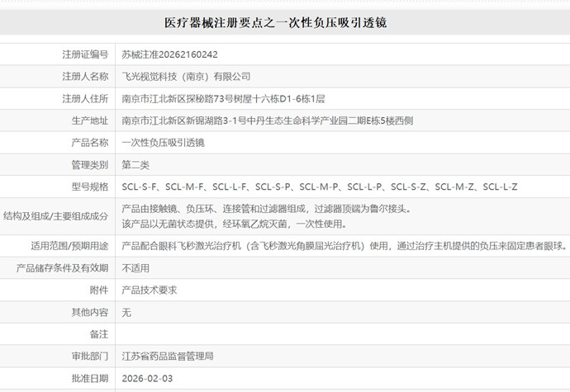Select the 产品储存条件及有效期 label

tap(62, 268)
